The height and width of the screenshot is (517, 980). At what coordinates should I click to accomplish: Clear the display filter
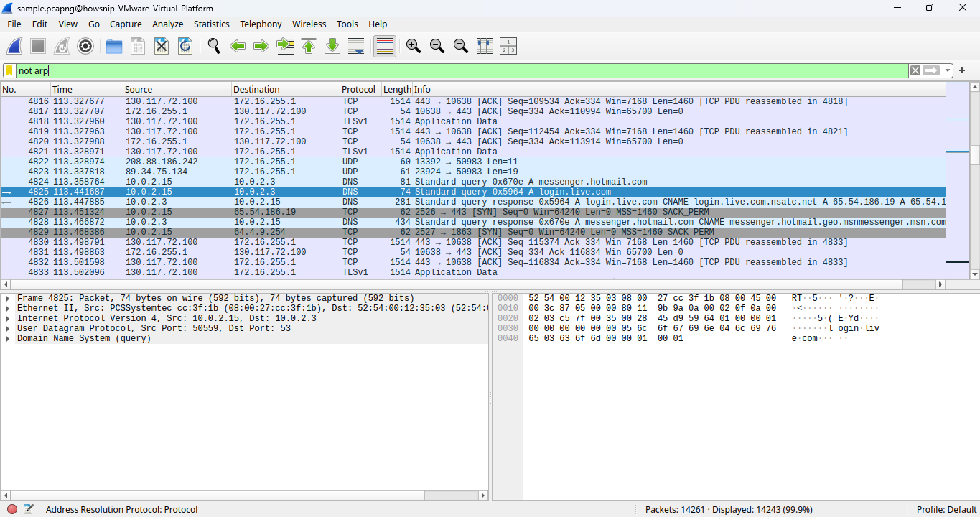point(915,70)
